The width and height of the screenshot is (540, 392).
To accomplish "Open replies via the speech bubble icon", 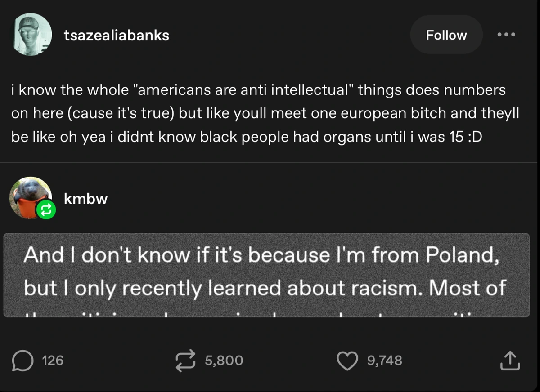I will click(x=22, y=361).
